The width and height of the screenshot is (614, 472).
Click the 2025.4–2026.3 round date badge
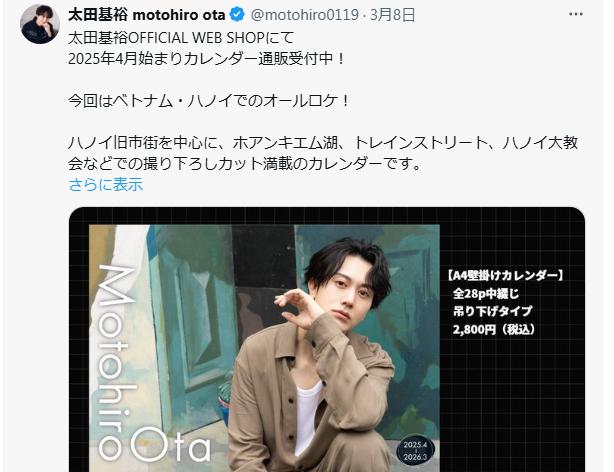(x=415, y=450)
